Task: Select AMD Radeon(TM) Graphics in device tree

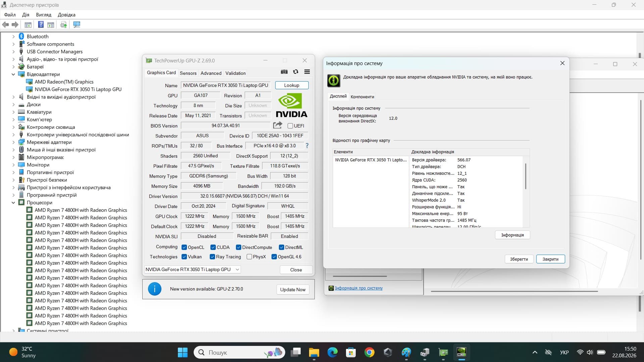Action: pos(64,82)
